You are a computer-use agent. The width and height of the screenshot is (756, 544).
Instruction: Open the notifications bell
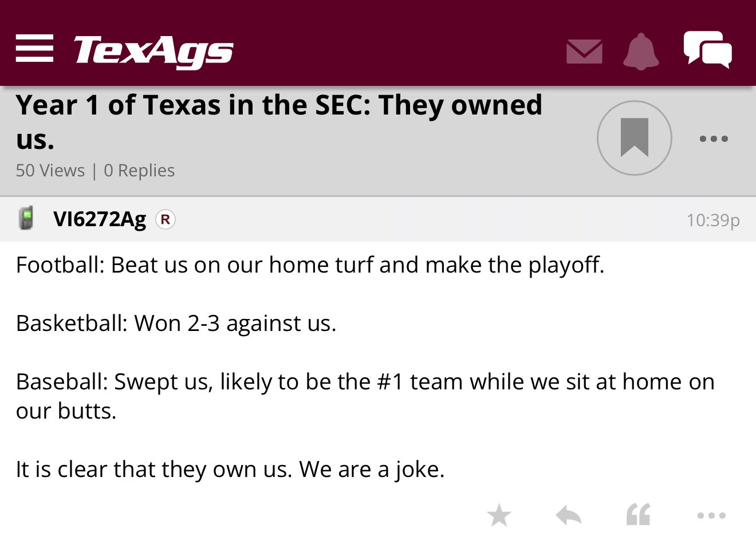(x=641, y=52)
